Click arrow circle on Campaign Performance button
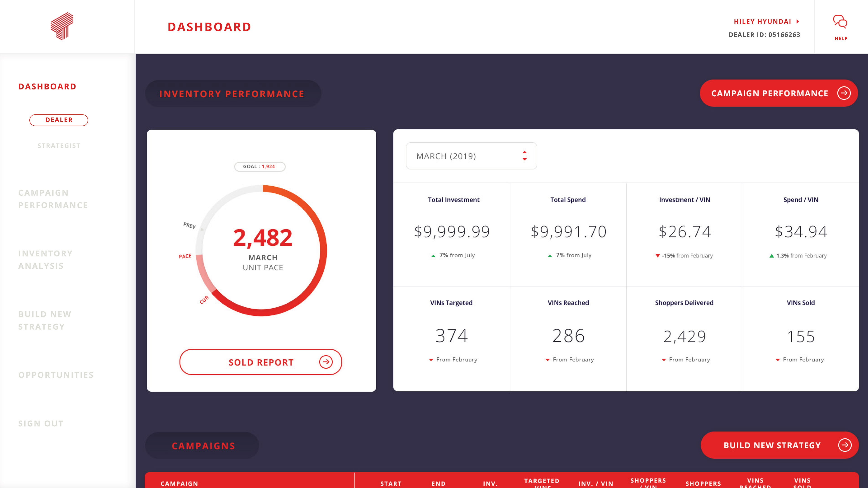The height and width of the screenshot is (488, 868). [844, 93]
